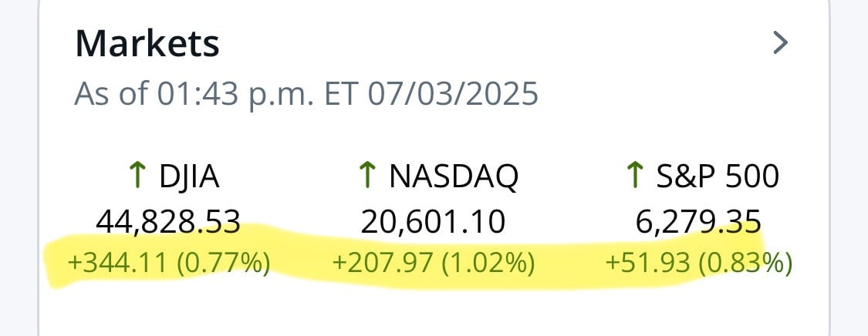Click the DJIA value 44,828.53
The image size is (868, 336).
pos(168,223)
